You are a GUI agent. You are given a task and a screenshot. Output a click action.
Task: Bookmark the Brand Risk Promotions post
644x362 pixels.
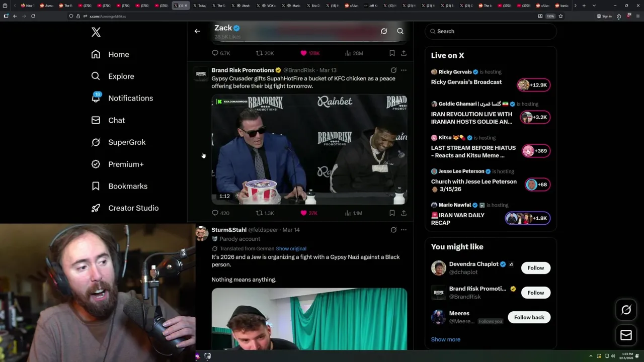point(392,213)
